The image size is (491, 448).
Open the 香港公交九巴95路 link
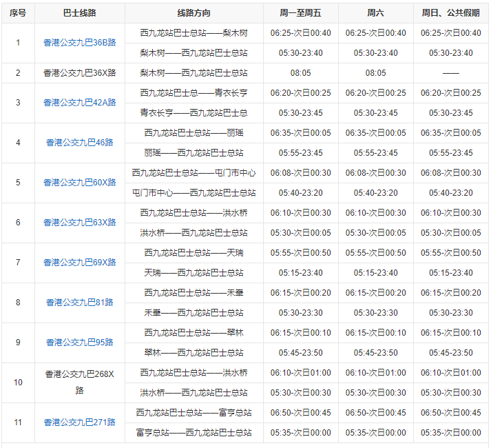(79, 343)
